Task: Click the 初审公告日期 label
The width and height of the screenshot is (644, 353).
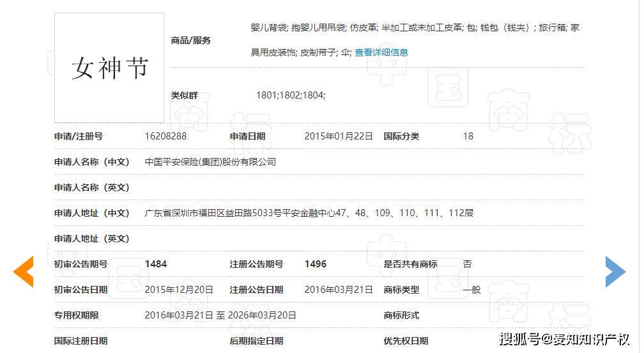Action: [x=81, y=290]
